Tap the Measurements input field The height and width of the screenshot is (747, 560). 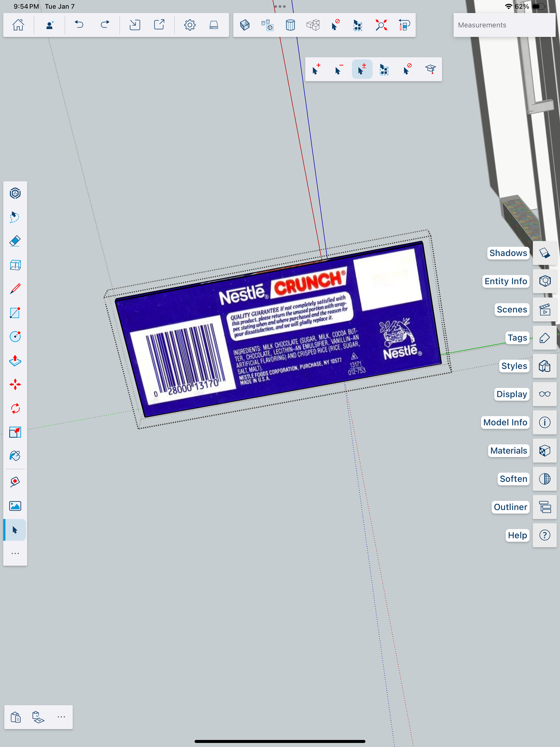click(x=504, y=25)
